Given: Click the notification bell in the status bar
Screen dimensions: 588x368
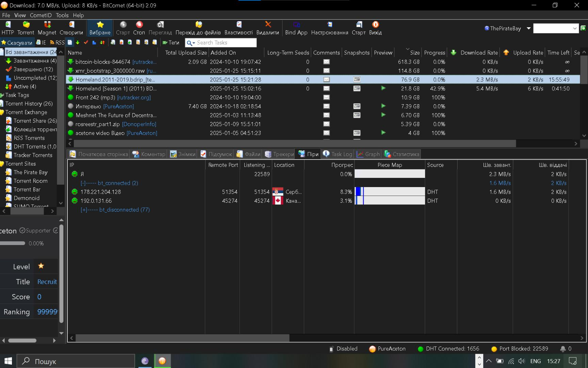Looking at the screenshot, I should tap(563, 349).
